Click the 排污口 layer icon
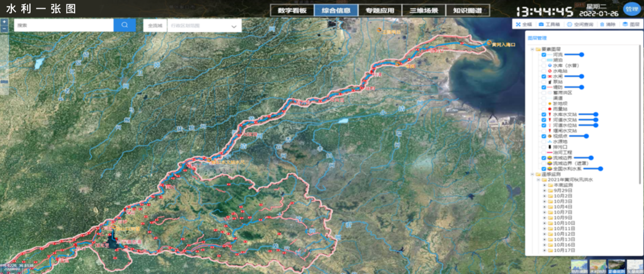This screenshot has height=274, width=644. [549, 147]
